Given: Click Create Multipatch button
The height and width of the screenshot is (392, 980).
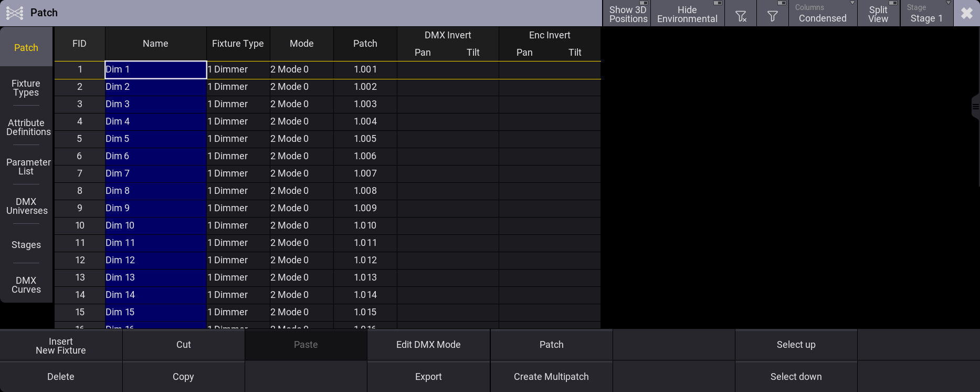Looking at the screenshot, I should click(551, 377).
